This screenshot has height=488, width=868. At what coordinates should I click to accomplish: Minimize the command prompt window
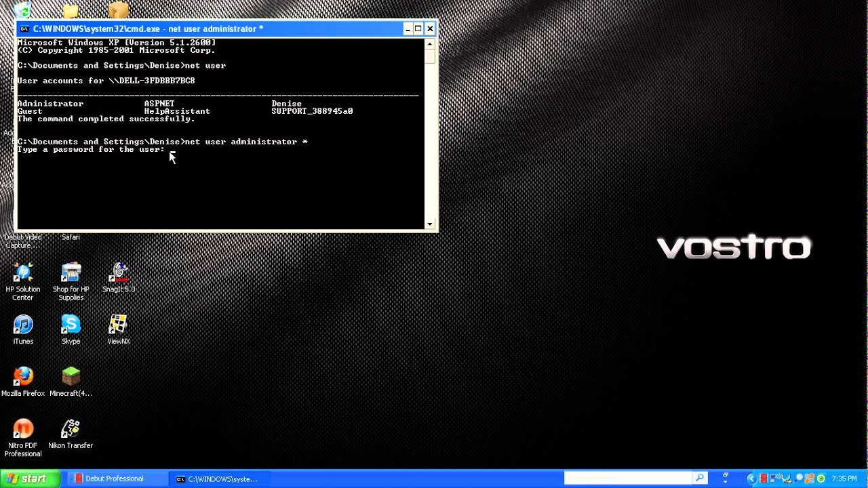(408, 28)
